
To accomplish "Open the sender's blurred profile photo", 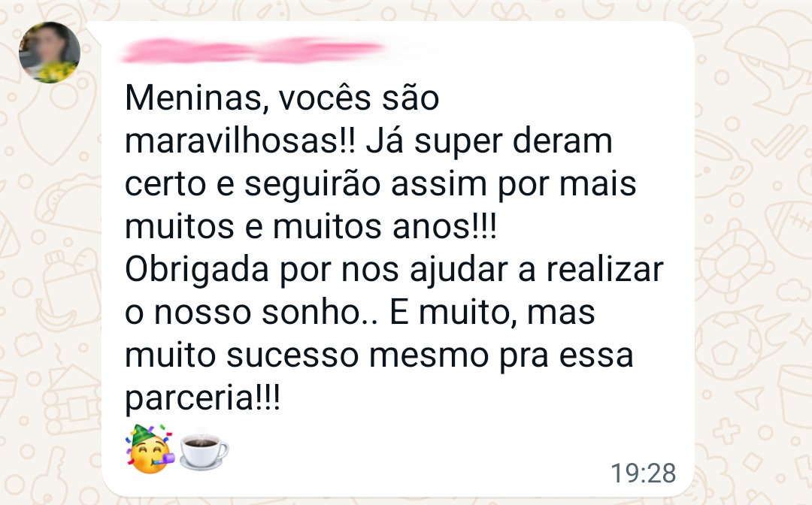I will tap(50, 53).
